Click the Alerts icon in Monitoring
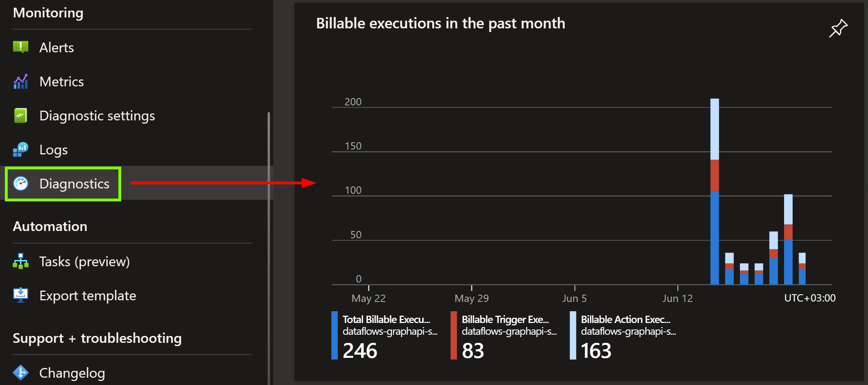Screen dimensions: 868x385 tap(21, 47)
